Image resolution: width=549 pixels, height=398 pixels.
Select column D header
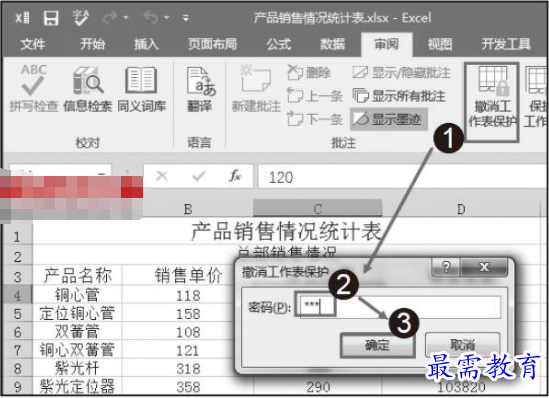pyautogui.click(x=461, y=209)
